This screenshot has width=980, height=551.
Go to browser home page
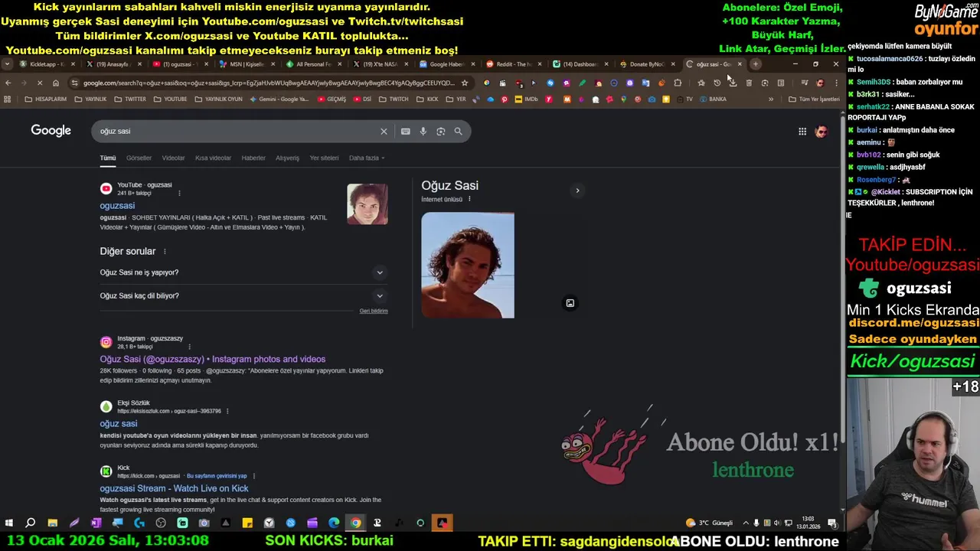[55, 83]
